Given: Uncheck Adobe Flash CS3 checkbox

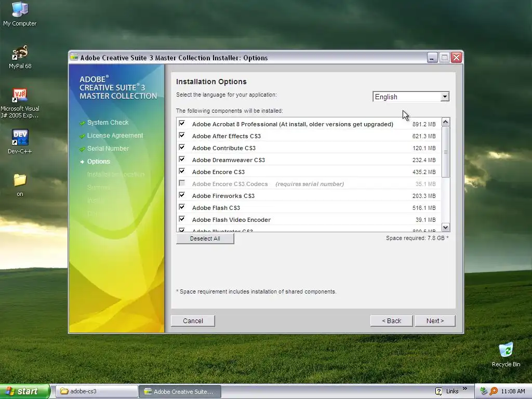Looking at the screenshot, I should tap(182, 207).
